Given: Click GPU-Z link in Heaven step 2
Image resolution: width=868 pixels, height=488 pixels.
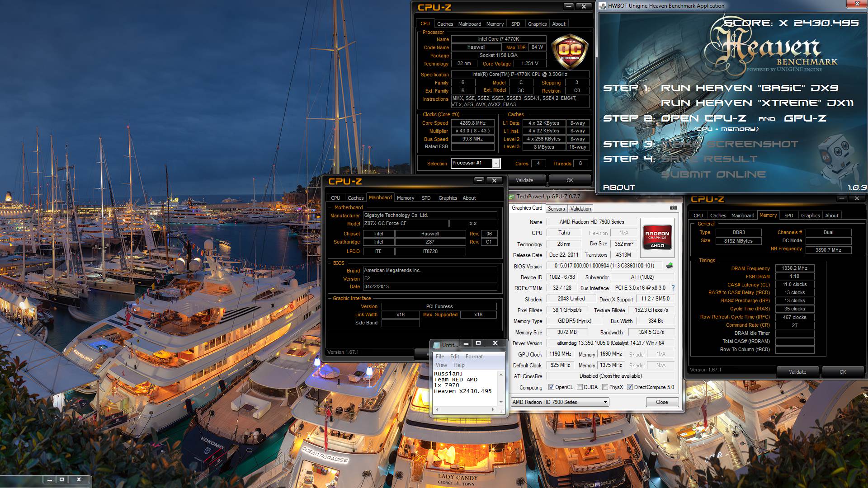Looking at the screenshot, I should pyautogui.click(x=805, y=118).
